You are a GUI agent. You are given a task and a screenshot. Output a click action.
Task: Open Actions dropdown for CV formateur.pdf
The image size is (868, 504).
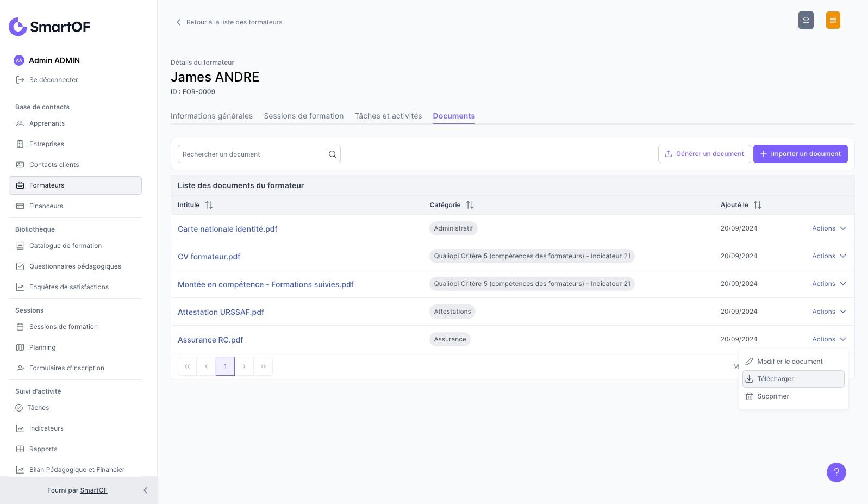pyautogui.click(x=829, y=256)
